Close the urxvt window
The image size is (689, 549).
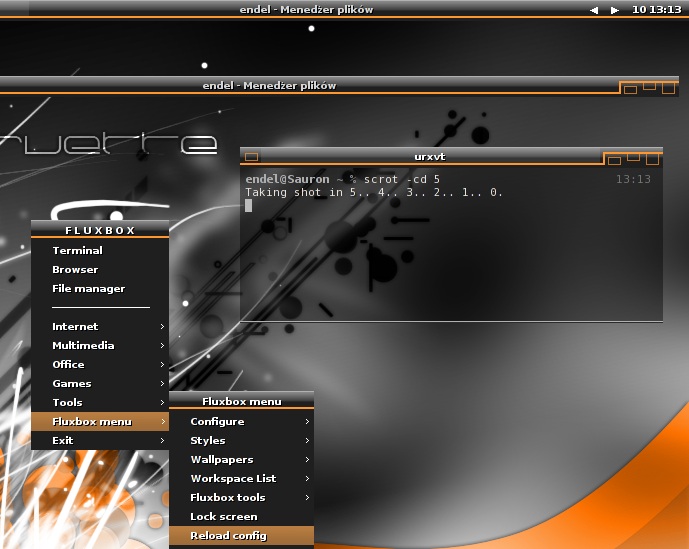[653, 159]
